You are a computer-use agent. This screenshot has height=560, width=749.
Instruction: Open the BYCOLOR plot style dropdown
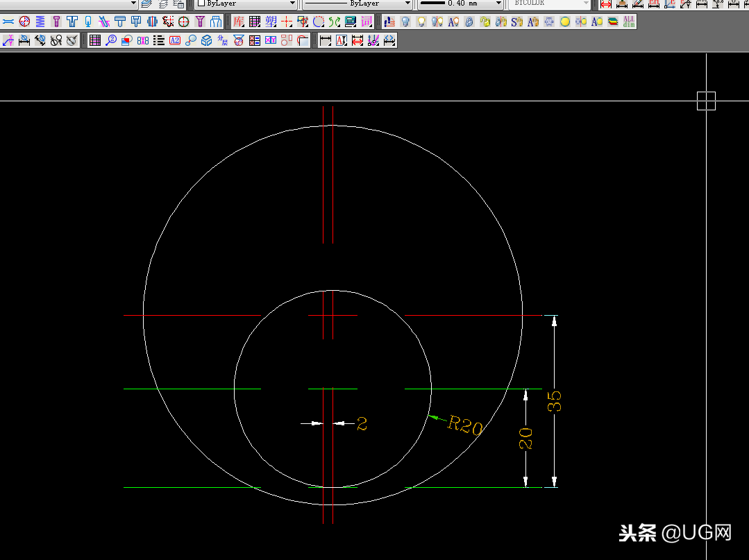[x=550, y=3]
